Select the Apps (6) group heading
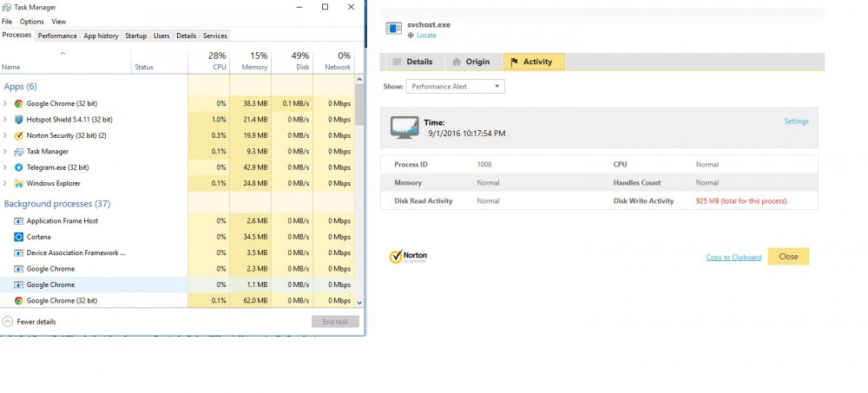 pyautogui.click(x=21, y=87)
